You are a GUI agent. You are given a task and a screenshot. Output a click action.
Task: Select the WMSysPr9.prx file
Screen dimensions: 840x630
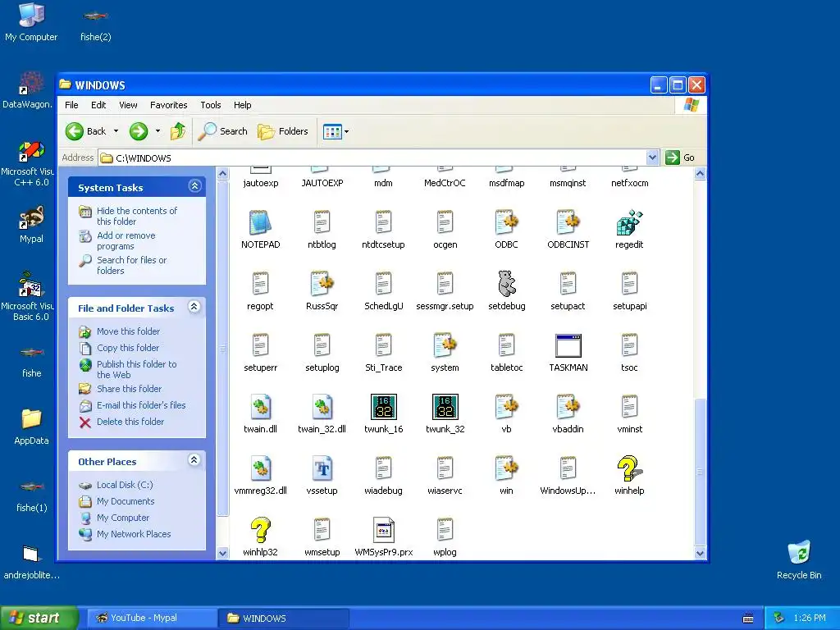tap(384, 530)
